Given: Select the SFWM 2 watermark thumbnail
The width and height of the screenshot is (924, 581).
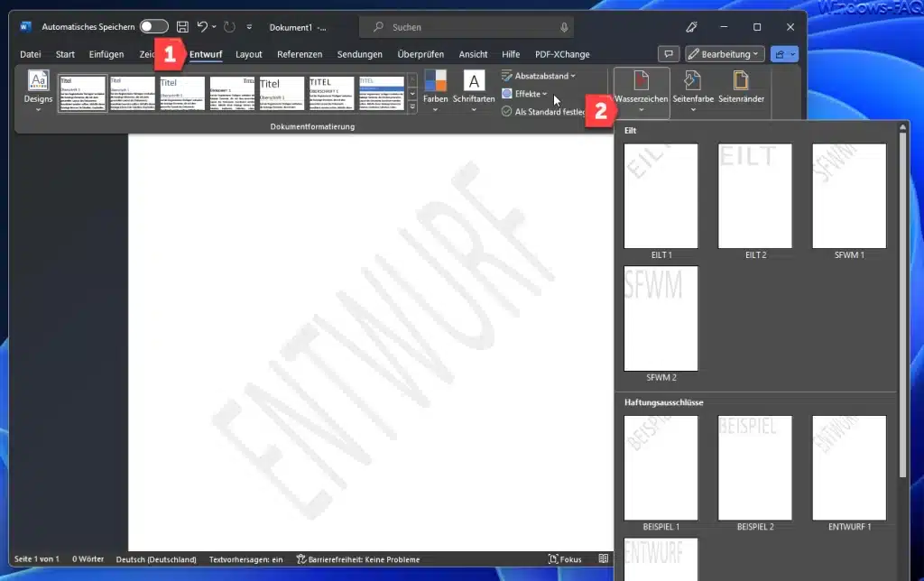Looking at the screenshot, I should (x=661, y=318).
